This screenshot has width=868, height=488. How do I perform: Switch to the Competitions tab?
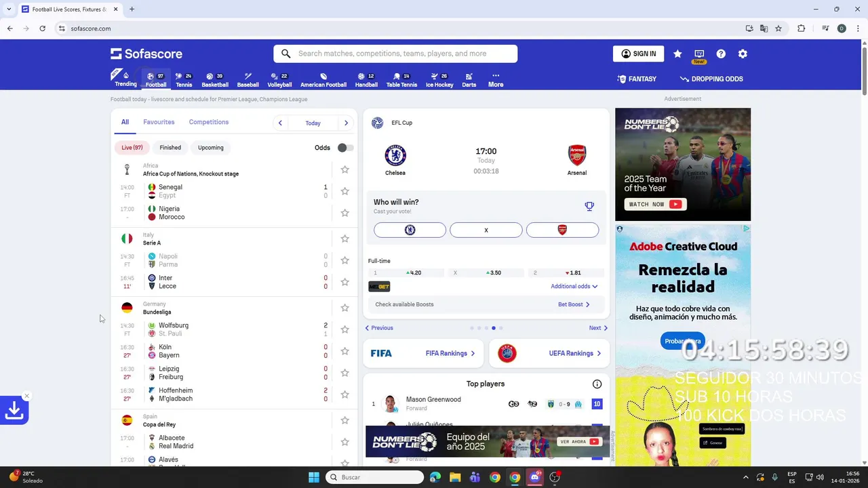[x=209, y=122]
